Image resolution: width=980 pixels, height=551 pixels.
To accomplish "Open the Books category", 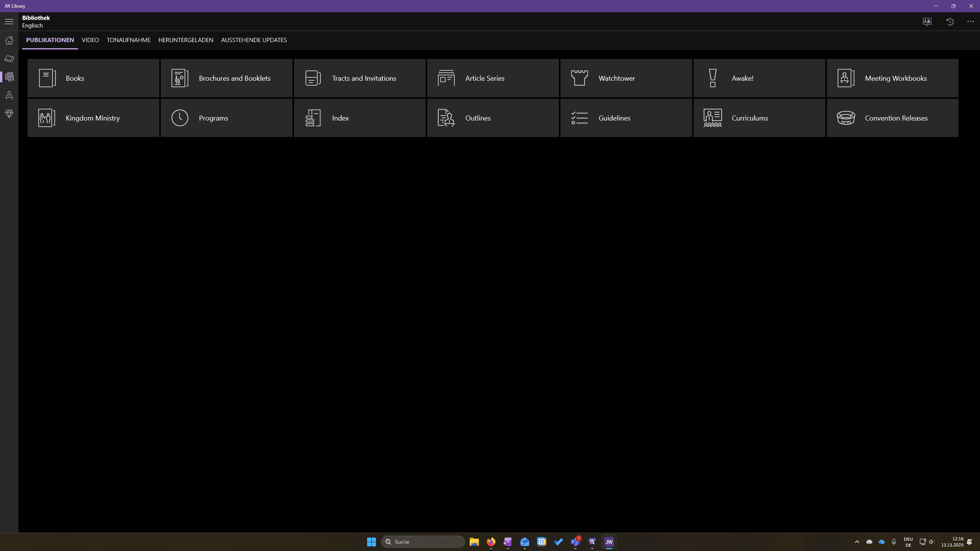I will [93, 78].
